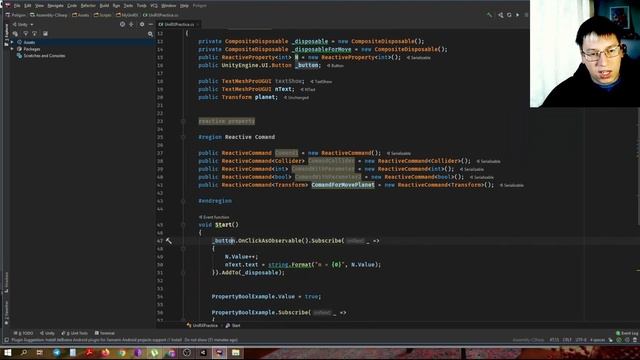Click the MyUniRX folder breadcrumb

[127, 15]
